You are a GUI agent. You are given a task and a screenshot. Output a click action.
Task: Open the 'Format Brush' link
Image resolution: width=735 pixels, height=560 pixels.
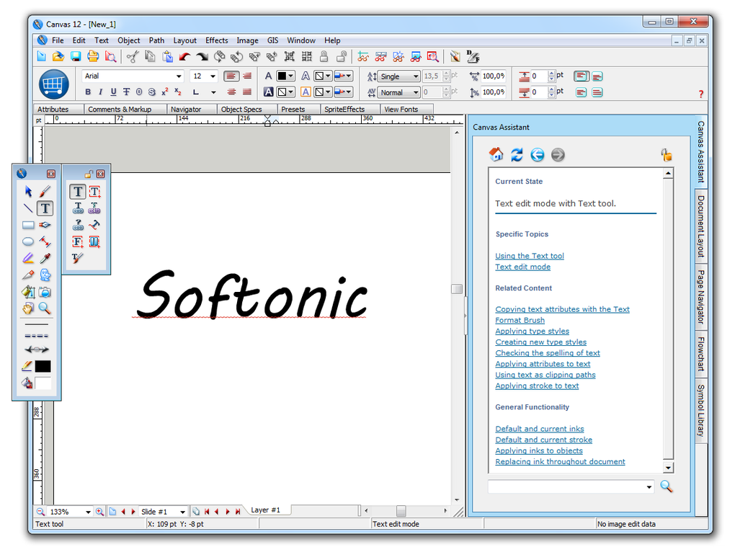click(520, 320)
